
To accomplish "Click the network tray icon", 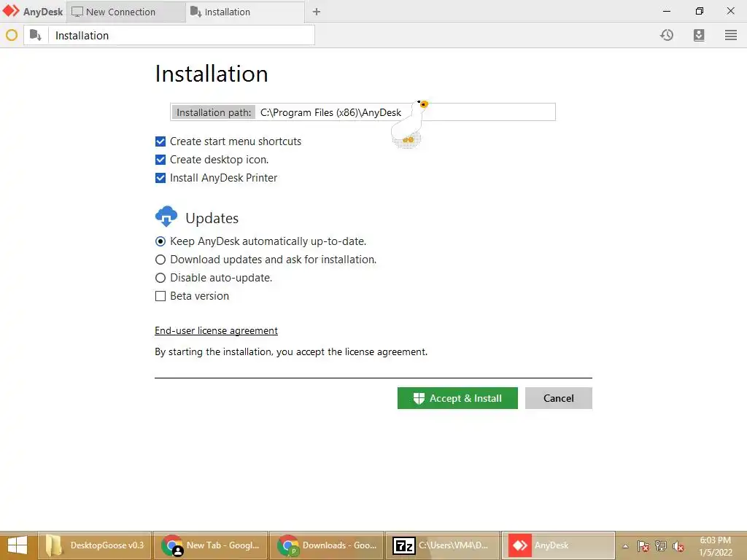I will 661,545.
